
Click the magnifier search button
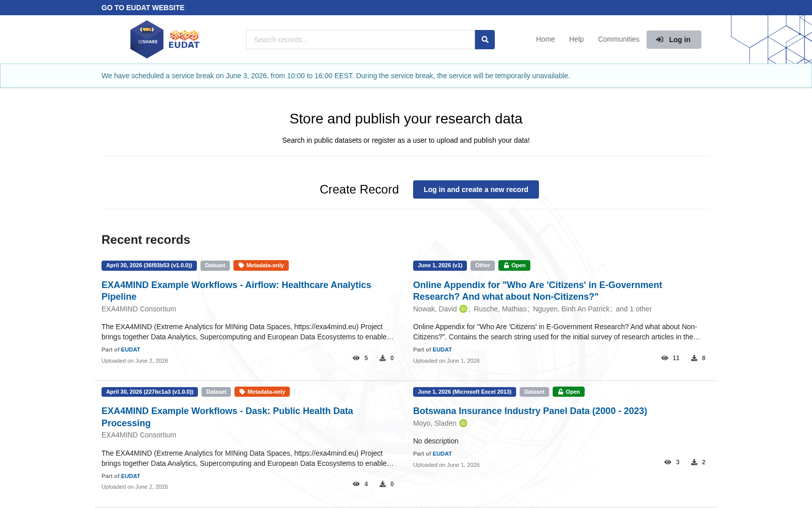coord(485,40)
